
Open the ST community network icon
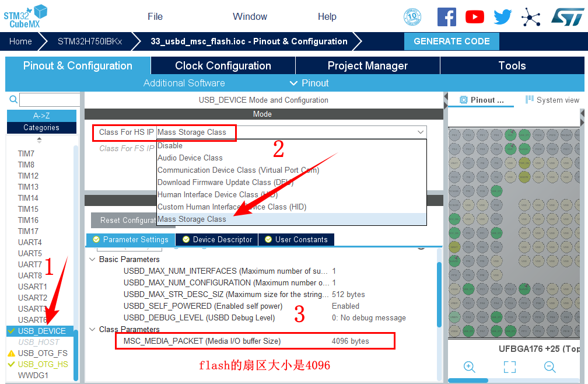[x=530, y=16]
